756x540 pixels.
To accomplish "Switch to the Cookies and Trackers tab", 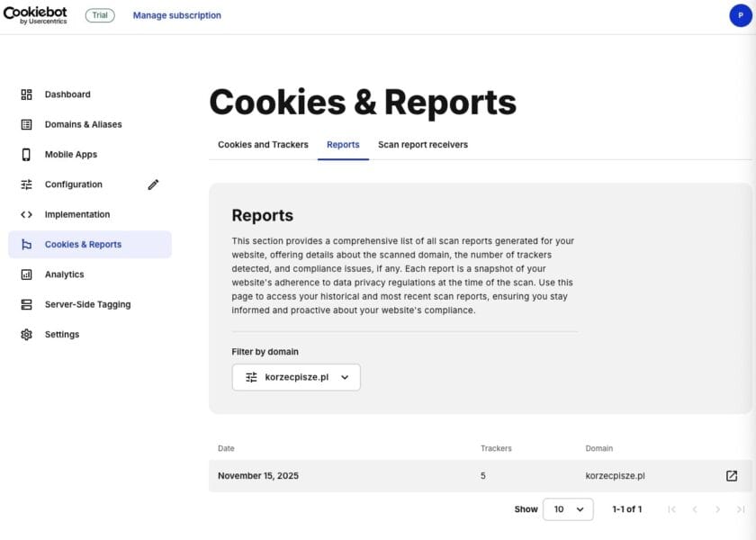I will coord(262,144).
